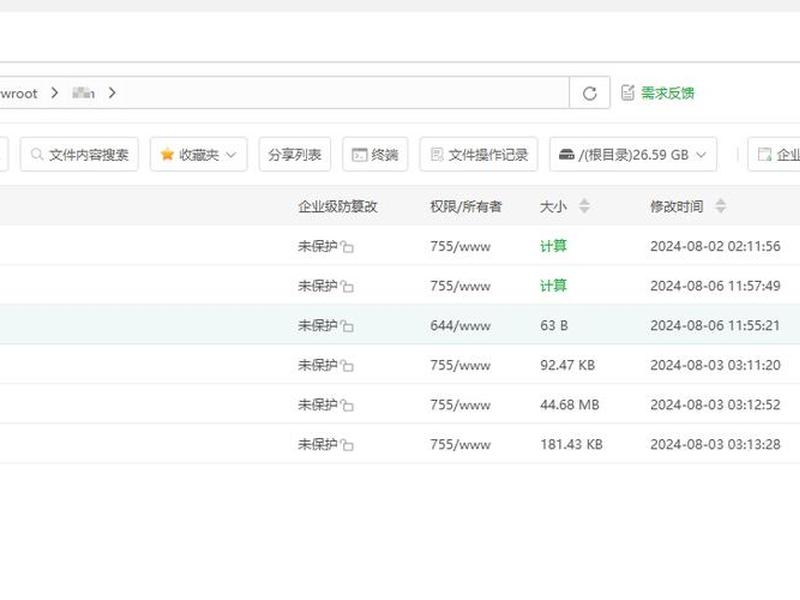Open 需求反馈 feedback link
This screenshot has height=600, width=800.
coord(667,93)
